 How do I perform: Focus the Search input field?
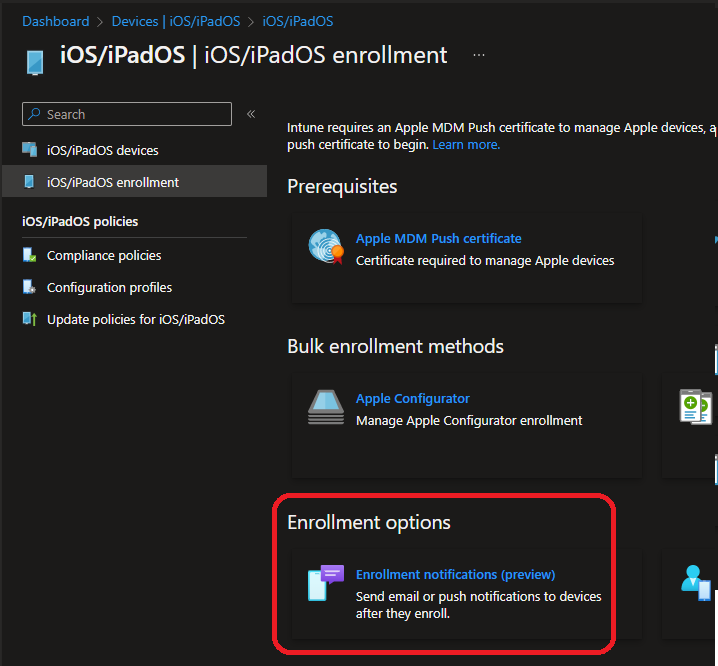coord(127,114)
